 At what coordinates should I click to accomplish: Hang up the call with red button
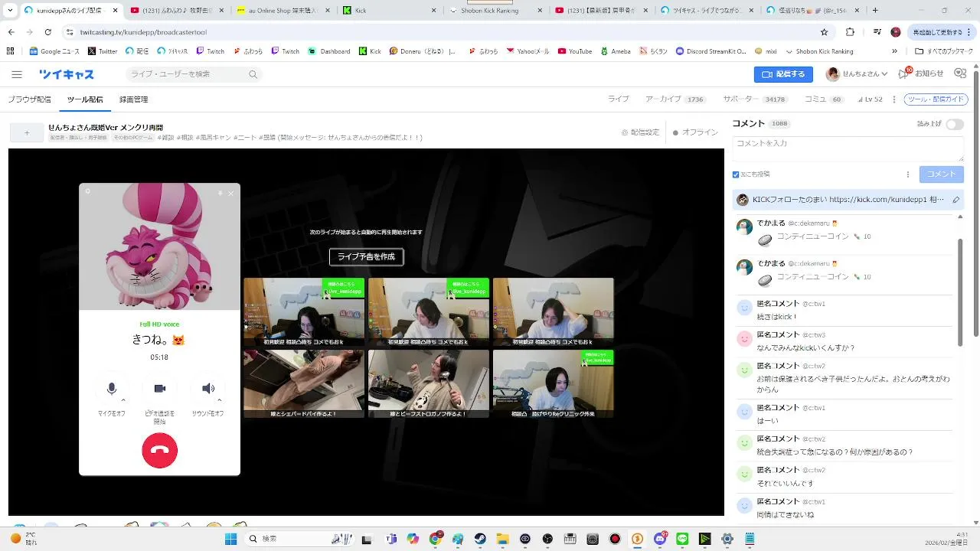(x=159, y=451)
